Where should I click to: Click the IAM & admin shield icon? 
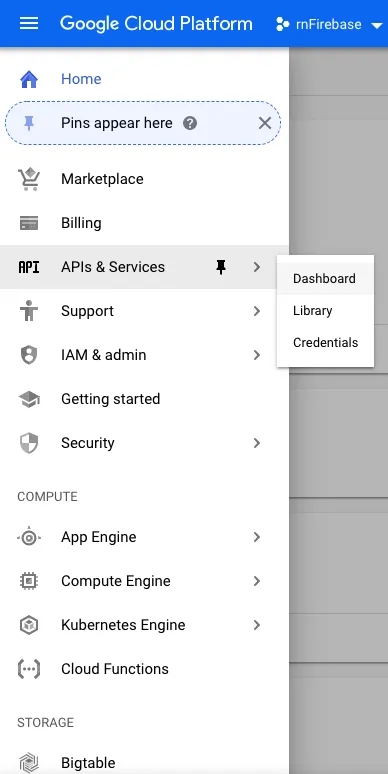click(x=29, y=355)
